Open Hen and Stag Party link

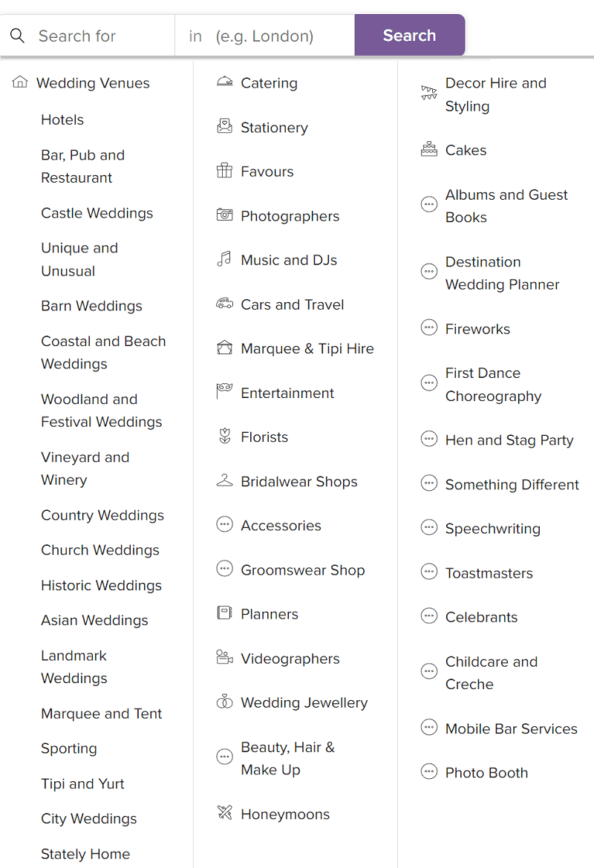pyautogui.click(x=509, y=440)
